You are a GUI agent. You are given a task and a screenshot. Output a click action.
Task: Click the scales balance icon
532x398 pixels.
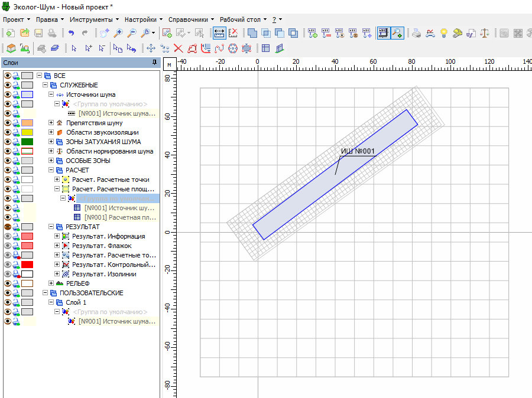click(485, 33)
